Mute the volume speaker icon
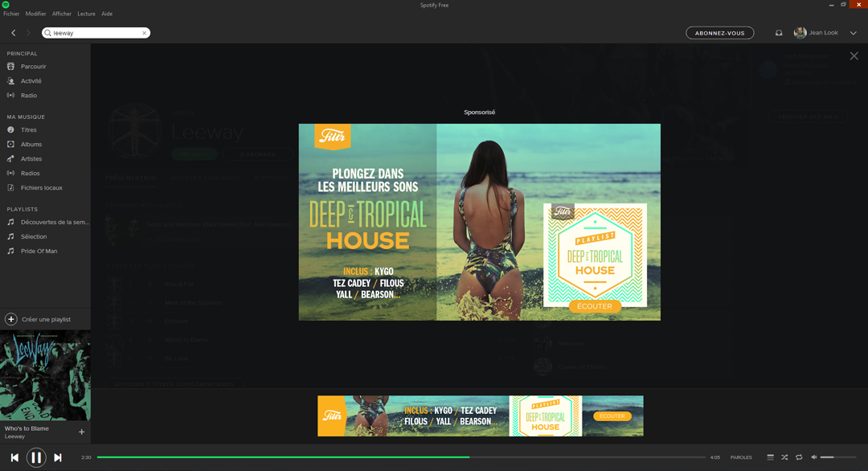The height and width of the screenshot is (471, 868). tap(813, 457)
